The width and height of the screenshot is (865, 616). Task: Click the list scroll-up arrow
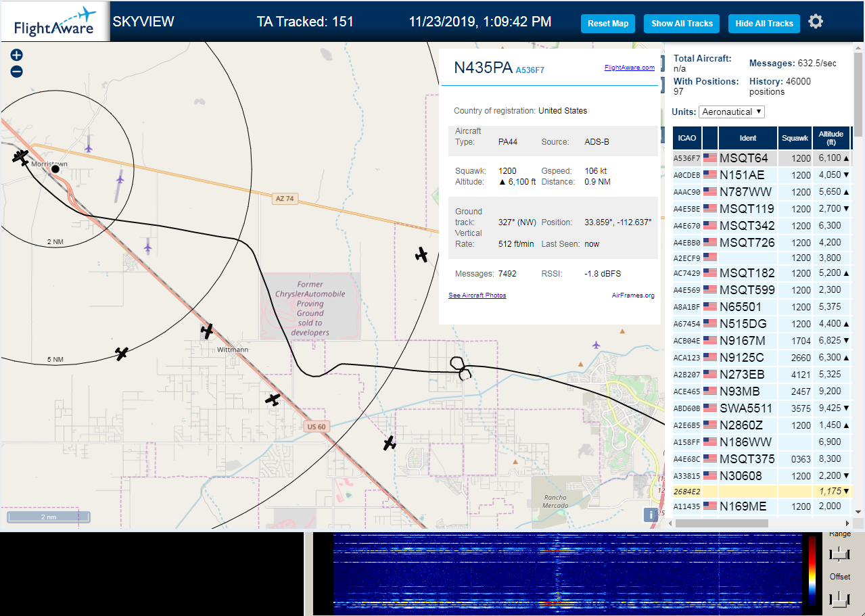[859, 47]
